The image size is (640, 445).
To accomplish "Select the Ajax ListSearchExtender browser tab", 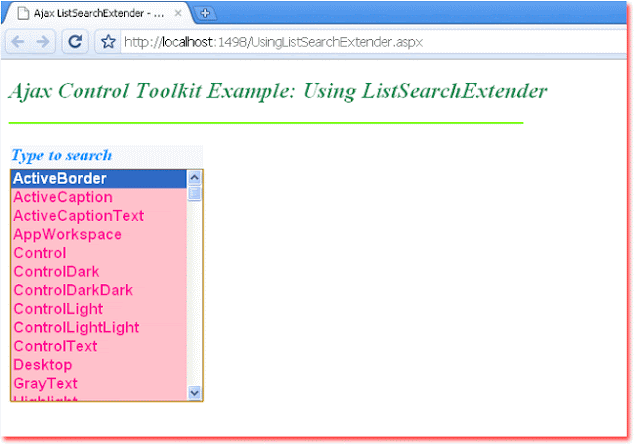I will tap(98, 13).
